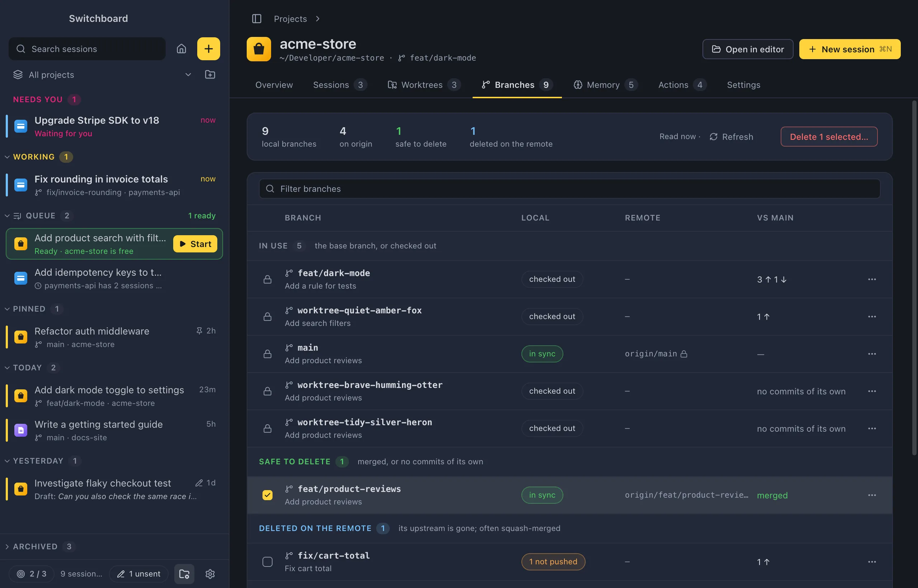Add project folder icon in sidebar
This screenshot has width=918, height=588.
210,75
